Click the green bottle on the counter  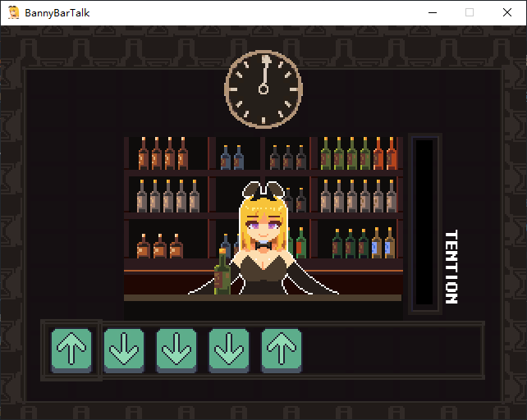[x=222, y=272]
